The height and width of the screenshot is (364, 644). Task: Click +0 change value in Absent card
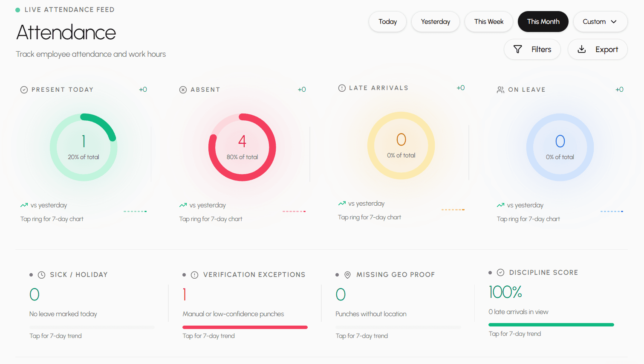tap(302, 90)
